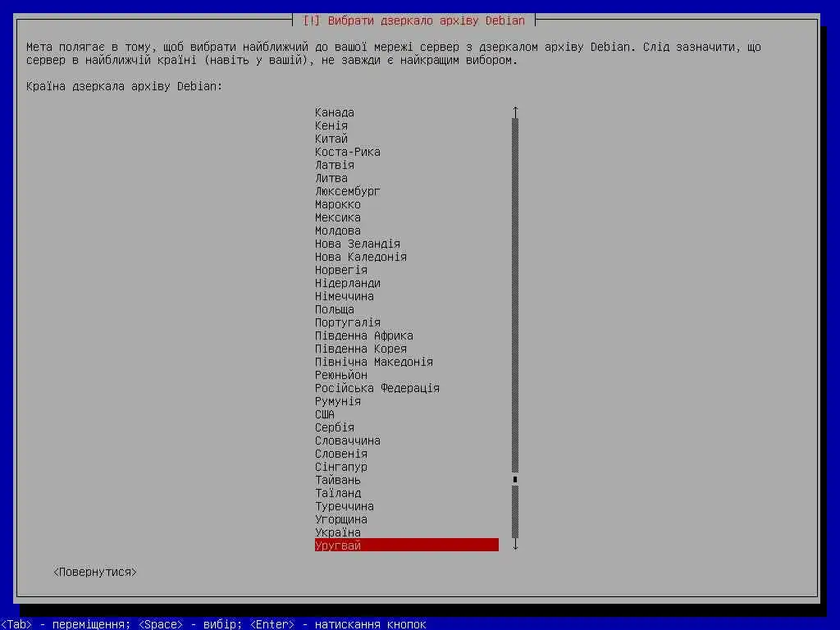Select Південна Африка entry
840x630 pixels.
pyautogui.click(x=363, y=336)
